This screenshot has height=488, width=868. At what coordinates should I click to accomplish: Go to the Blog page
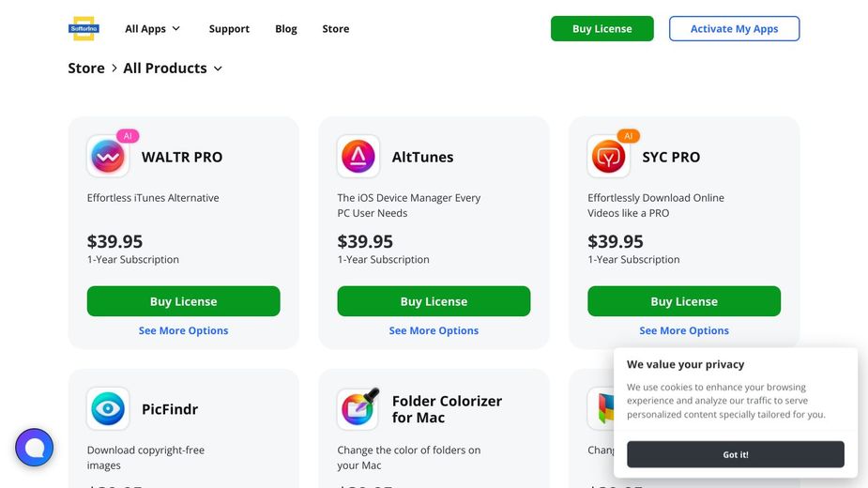pyautogui.click(x=286, y=29)
